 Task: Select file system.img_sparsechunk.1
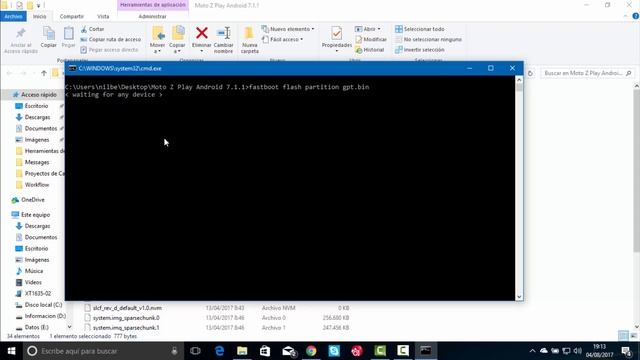pyautogui.click(x=126, y=327)
